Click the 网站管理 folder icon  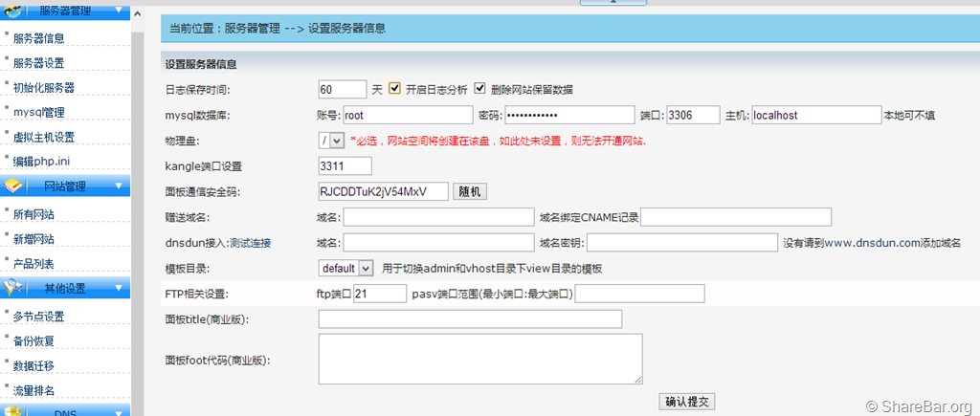coord(13,186)
